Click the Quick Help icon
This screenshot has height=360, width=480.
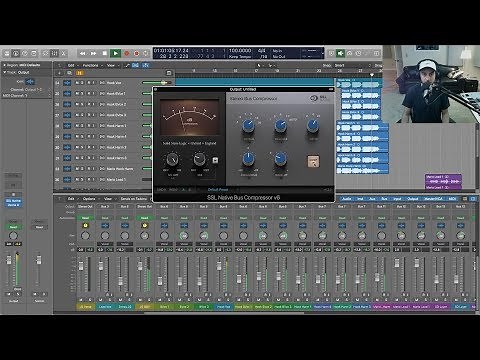pos(25,53)
